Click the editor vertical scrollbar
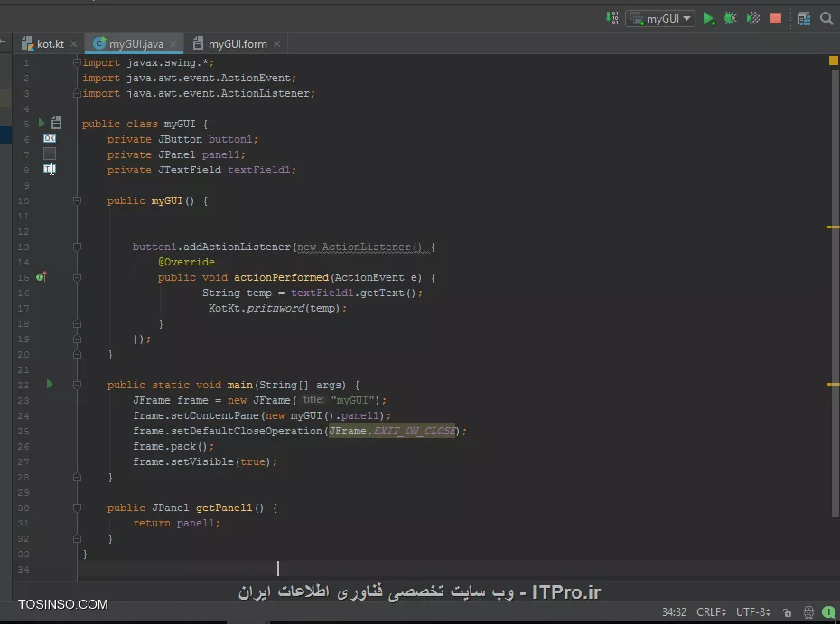840x624 pixels. (x=835, y=293)
